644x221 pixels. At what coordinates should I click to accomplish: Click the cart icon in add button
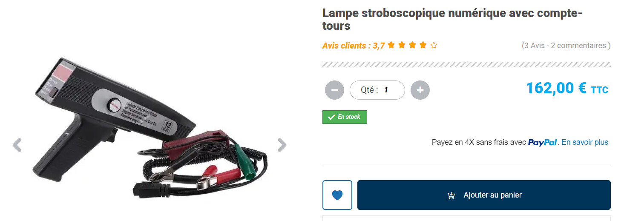(451, 195)
